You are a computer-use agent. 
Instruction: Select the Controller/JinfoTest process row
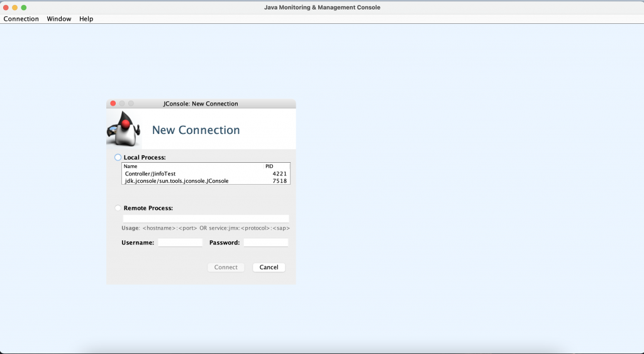(x=206, y=174)
